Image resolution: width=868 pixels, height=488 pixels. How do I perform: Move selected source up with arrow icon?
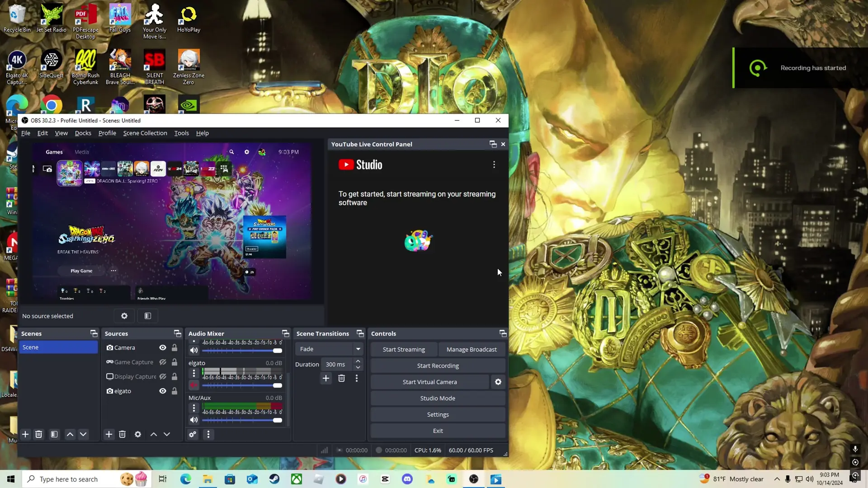click(153, 434)
